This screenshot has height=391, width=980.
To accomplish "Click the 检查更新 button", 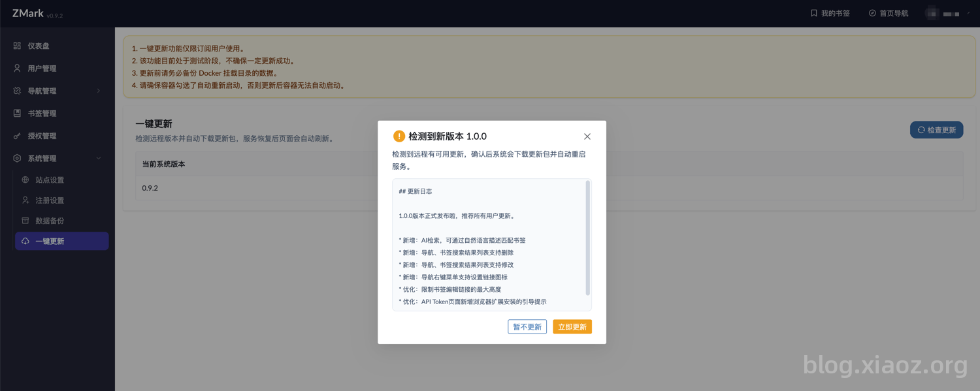I will 936,130.
